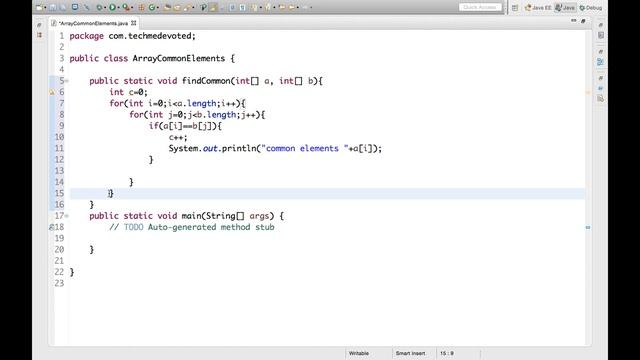Click the Outline view icon in the right trim

600,62
